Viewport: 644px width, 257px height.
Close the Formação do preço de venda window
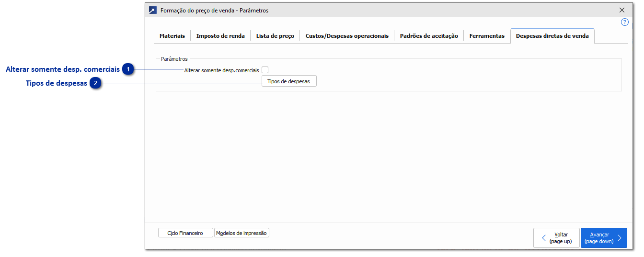622,10
